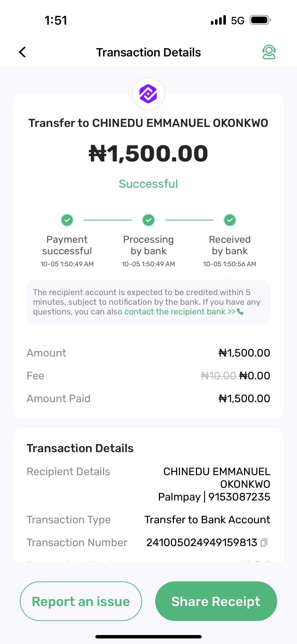
Task: Tap the purple PalmPay logo
Action: (x=148, y=94)
